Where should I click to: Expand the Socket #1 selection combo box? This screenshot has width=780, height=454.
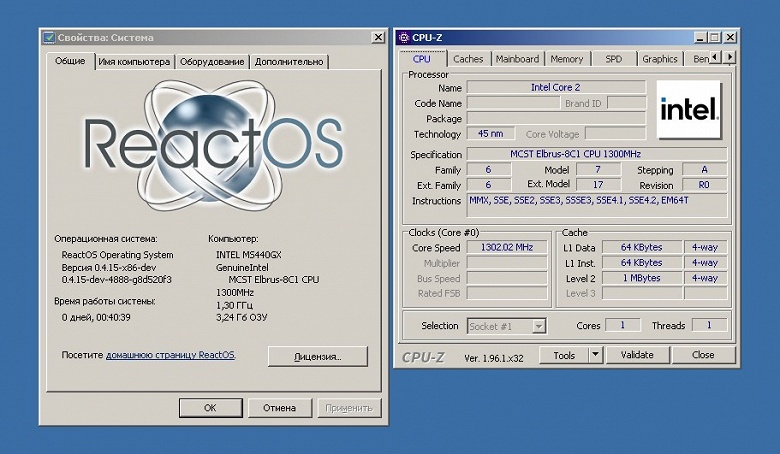pos(507,327)
